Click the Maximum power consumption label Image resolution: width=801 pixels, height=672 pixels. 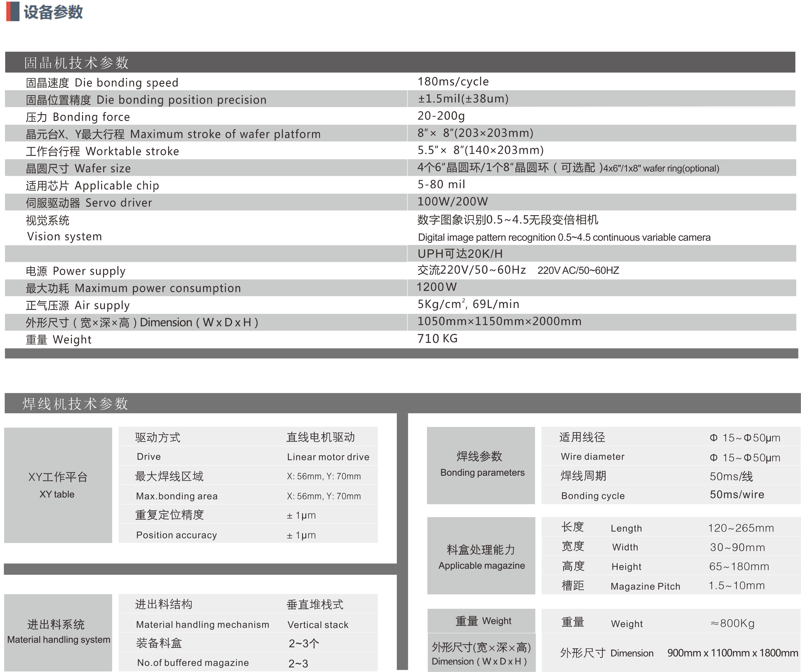click(x=133, y=288)
